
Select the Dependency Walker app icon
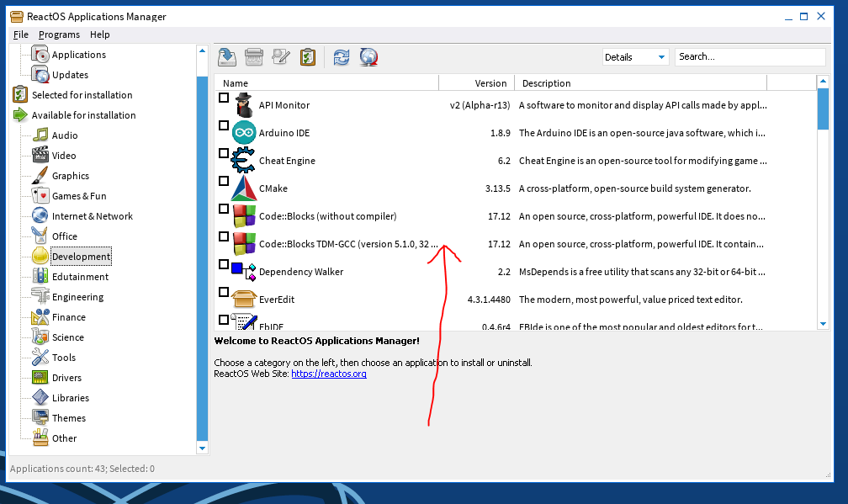click(244, 272)
